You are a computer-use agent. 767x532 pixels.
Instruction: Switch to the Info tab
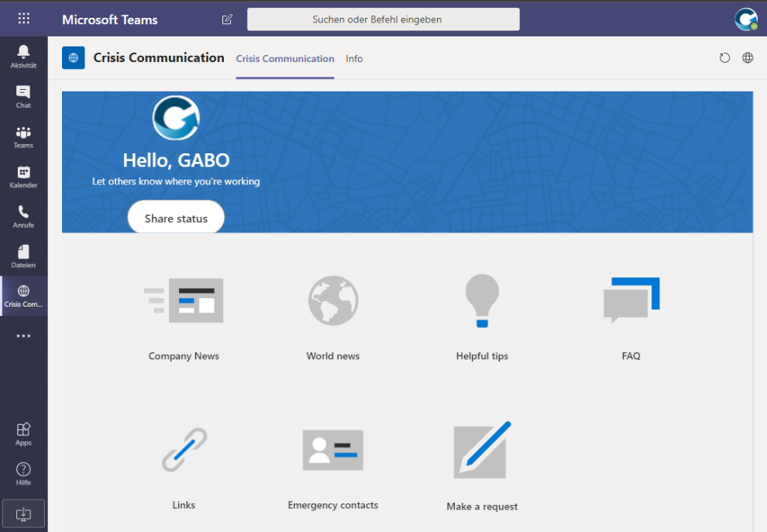pyautogui.click(x=354, y=59)
